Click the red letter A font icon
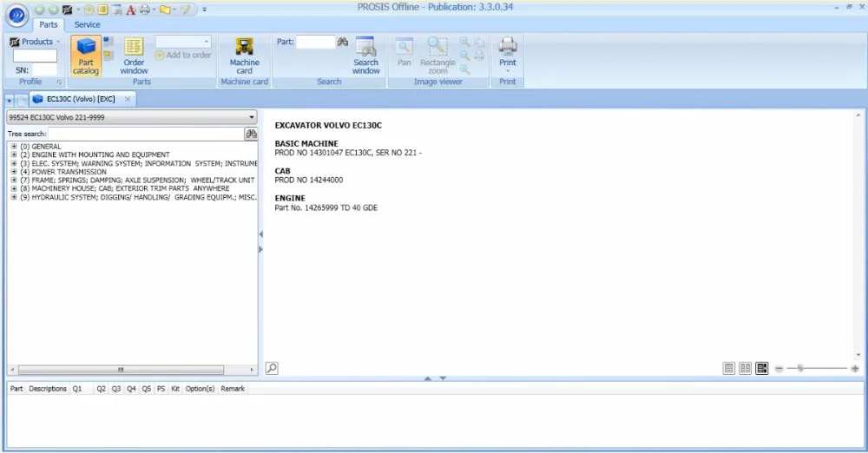The image size is (868, 453). click(x=131, y=10)
